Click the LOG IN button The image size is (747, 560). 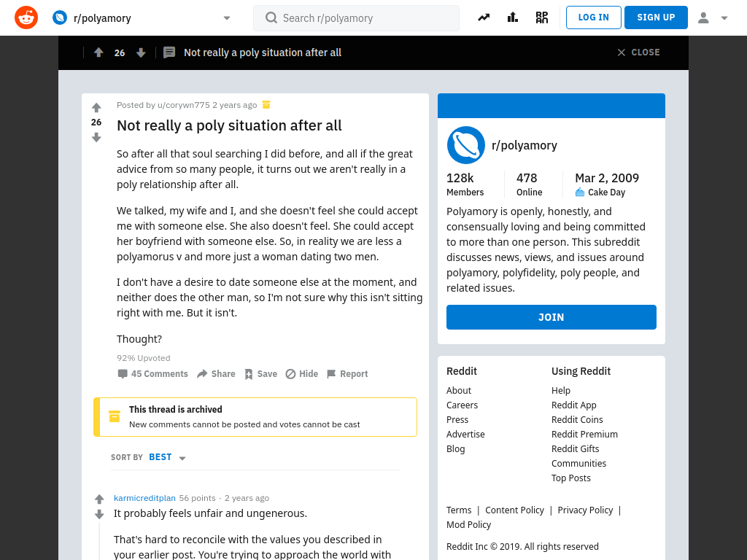594,17
